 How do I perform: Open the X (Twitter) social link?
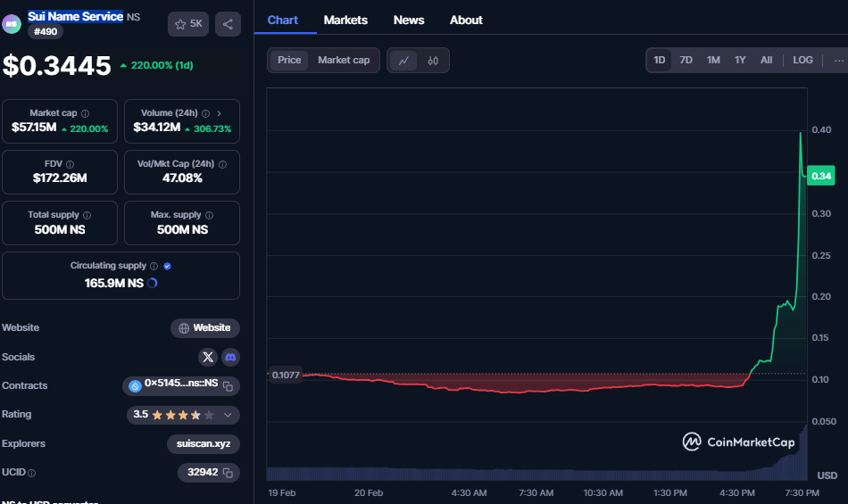click(208, 357)
